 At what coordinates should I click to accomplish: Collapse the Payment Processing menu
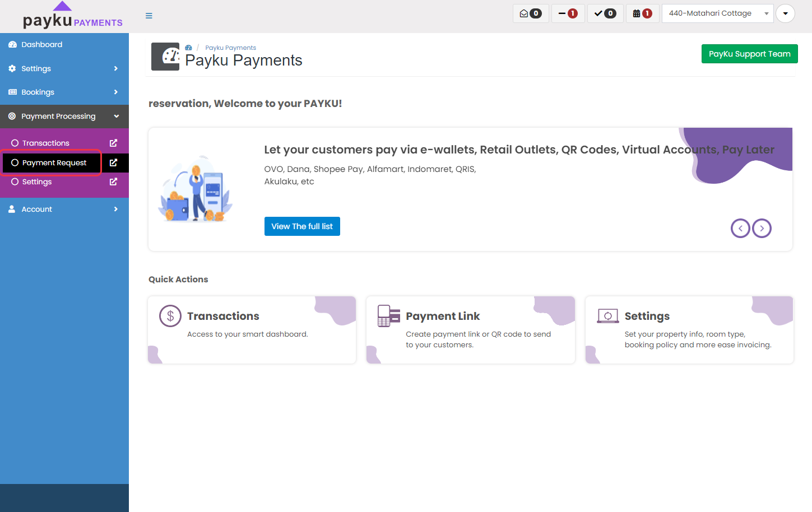(64, 117)
